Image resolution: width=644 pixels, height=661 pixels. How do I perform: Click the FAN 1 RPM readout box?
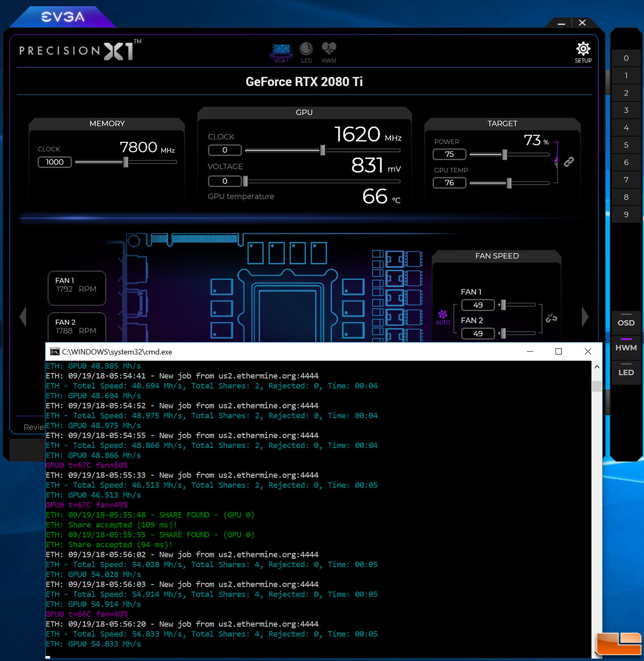coord(77,288)
